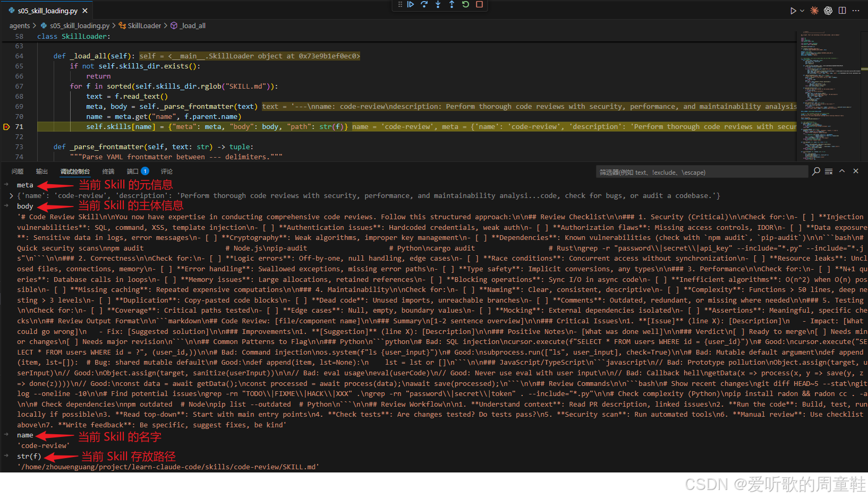Click 'body' expression in debug console
Viewport: 868px width, 499px height.
(x=25, y=207)
